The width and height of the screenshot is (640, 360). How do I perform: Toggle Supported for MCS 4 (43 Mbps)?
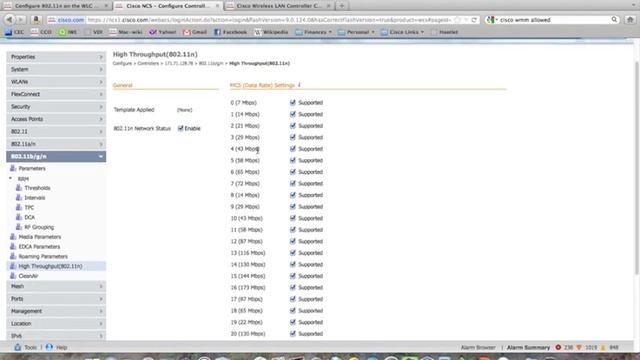click(x=293, y=149)
